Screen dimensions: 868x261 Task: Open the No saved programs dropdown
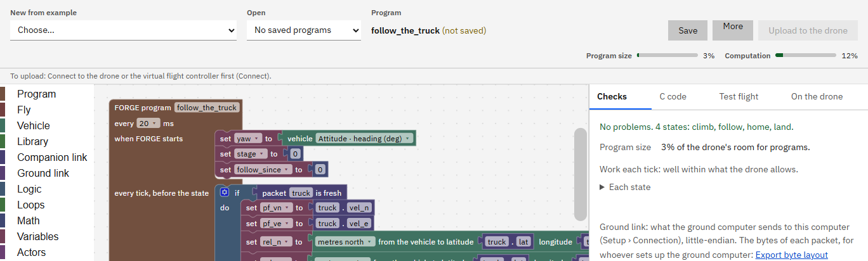click(304, 30)
